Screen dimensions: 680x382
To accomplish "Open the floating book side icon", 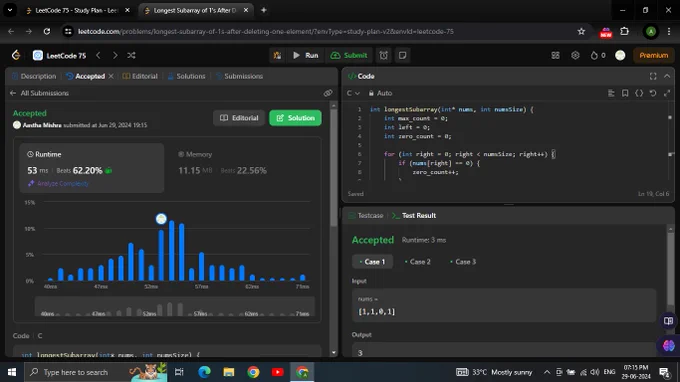I will point(668,321).
